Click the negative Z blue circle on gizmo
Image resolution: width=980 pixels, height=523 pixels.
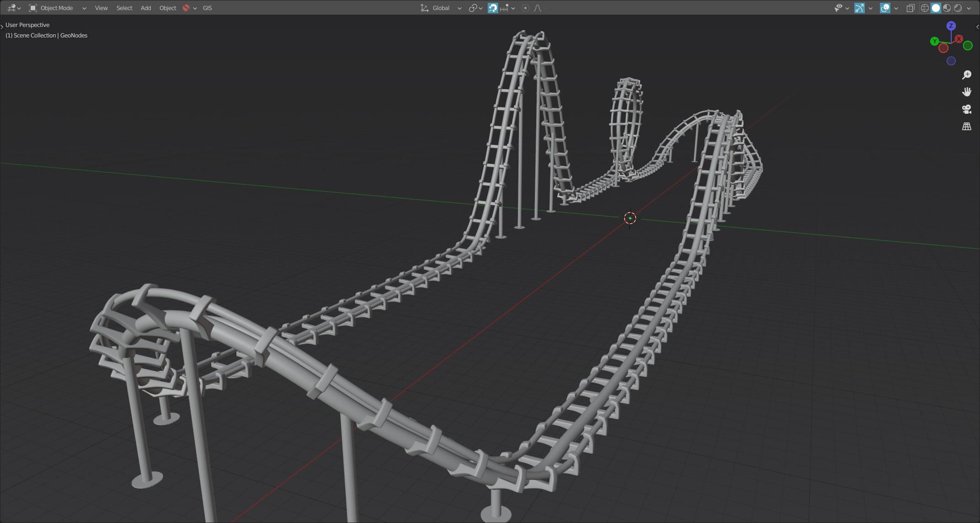[x=951, y=61]
